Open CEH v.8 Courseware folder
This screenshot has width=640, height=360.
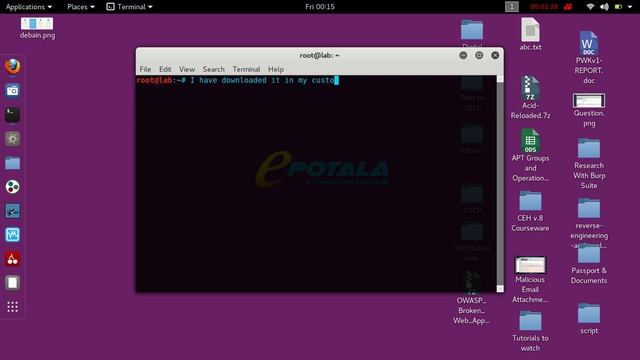pyautogui.click(x=530, y=211)
